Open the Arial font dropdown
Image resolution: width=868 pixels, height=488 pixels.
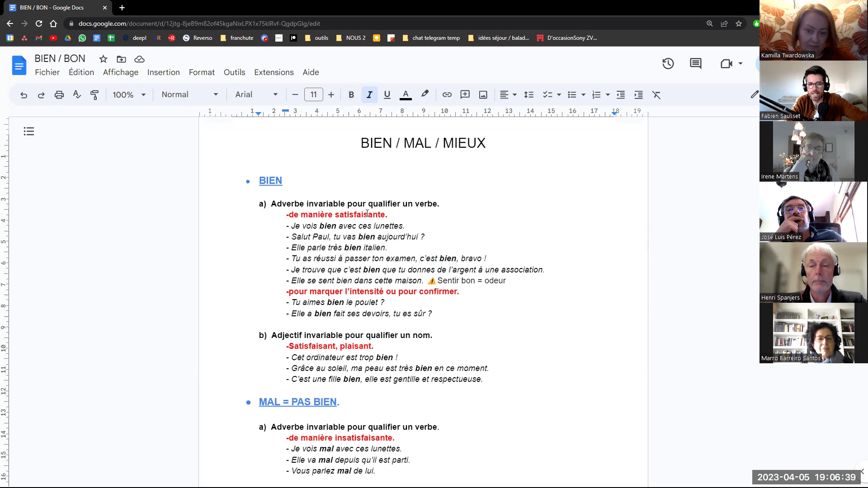256,95
